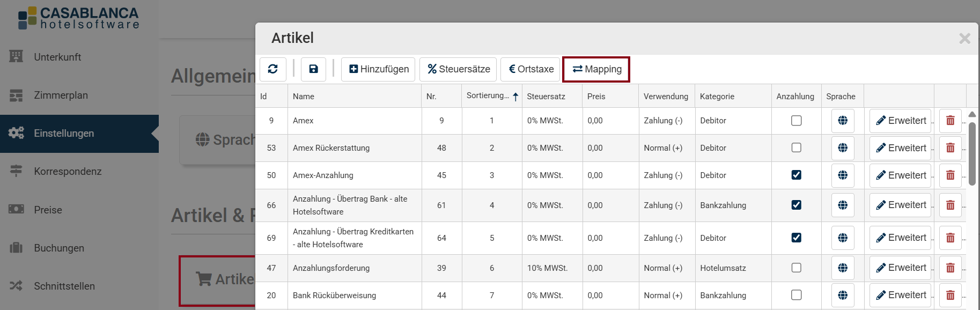Open language globe for Amex-Anzahlung

(843, 175)
